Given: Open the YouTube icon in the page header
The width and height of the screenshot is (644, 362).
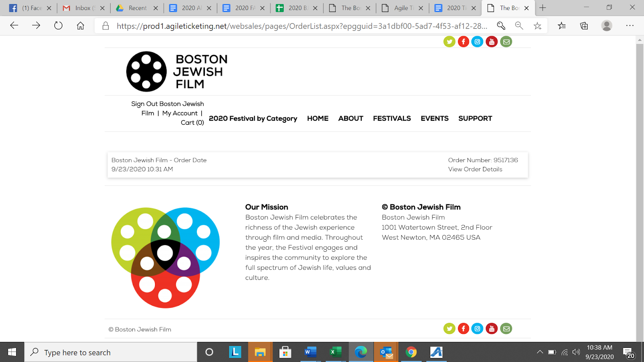Looking at the screenshot, I should [x=491, y=41].
